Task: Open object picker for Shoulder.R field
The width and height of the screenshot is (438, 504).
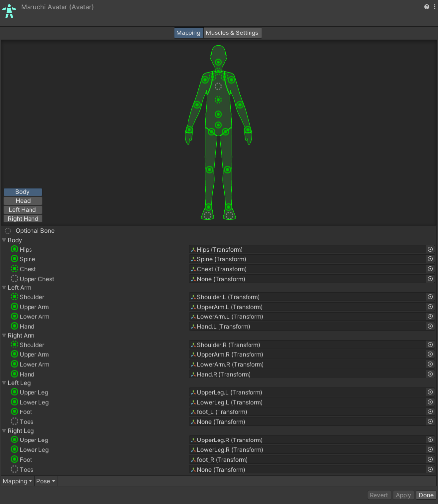Action: tap(430, 345)
